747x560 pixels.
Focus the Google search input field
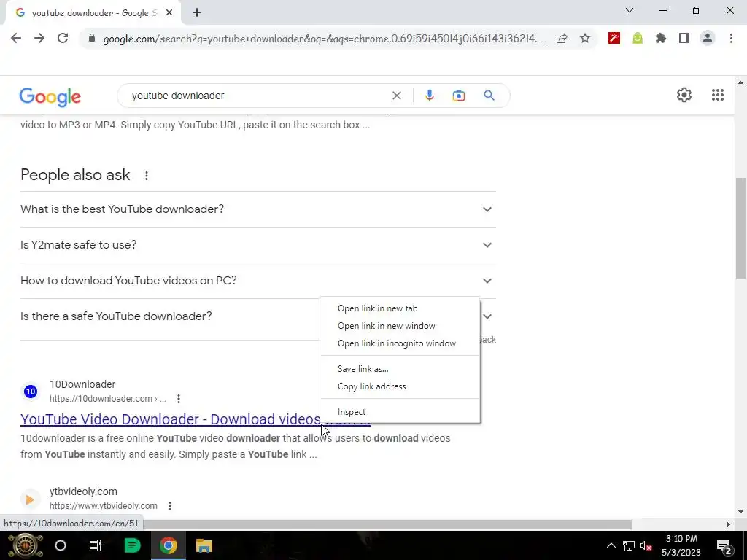click(258, 96)
